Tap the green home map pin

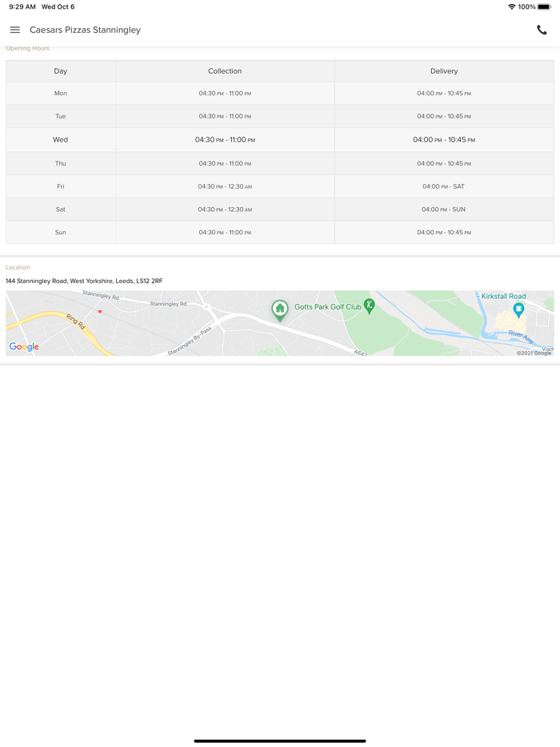point(280,309)
